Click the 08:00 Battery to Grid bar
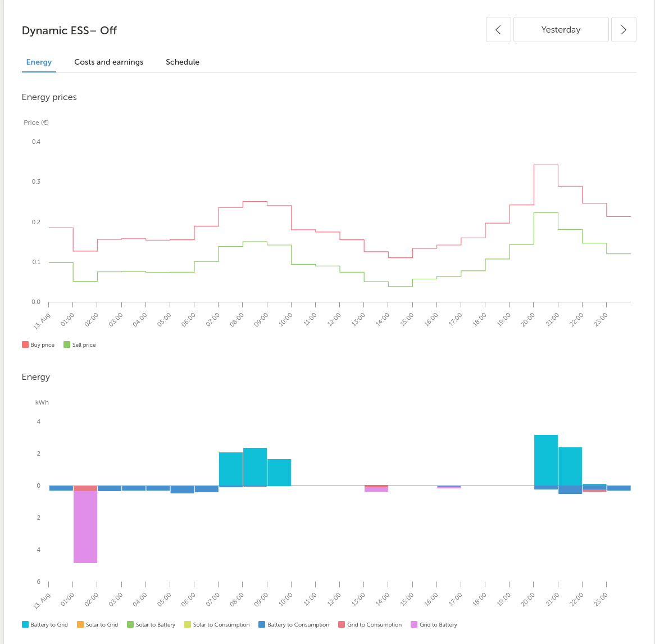The image size is (655, 644). (x=255, y=466)
